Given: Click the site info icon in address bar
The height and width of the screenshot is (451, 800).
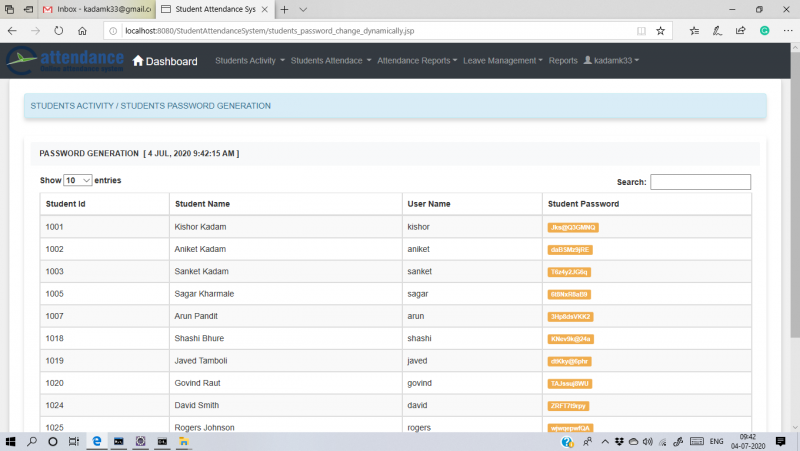Looking at the screenshot, I should (113, 31).
